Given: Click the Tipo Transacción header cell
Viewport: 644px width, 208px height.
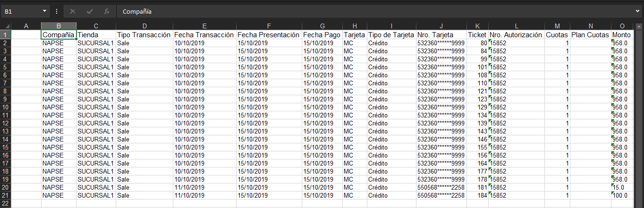Looking at the screenshot, I should [x=144, y=35].
